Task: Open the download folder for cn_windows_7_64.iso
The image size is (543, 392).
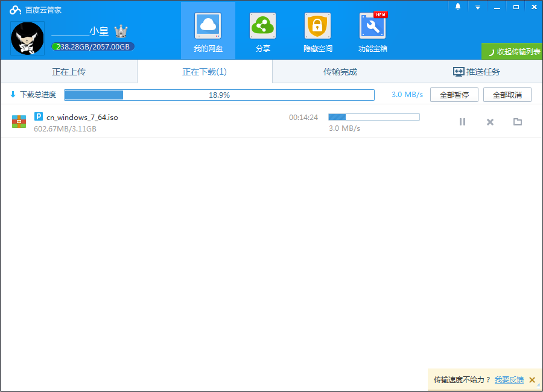Action: [518, 122]
